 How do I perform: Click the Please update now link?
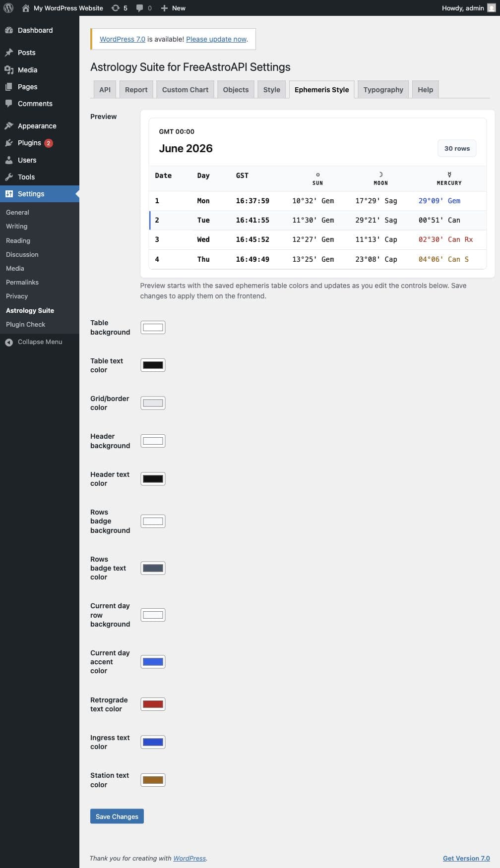click(216, 39)
